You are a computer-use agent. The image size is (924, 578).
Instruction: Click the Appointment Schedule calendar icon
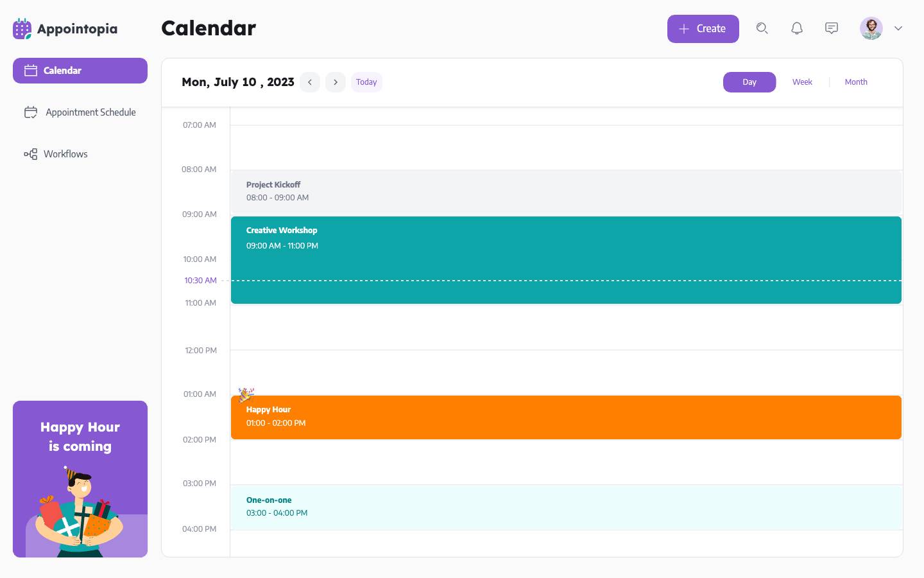(x=31, y=112)
